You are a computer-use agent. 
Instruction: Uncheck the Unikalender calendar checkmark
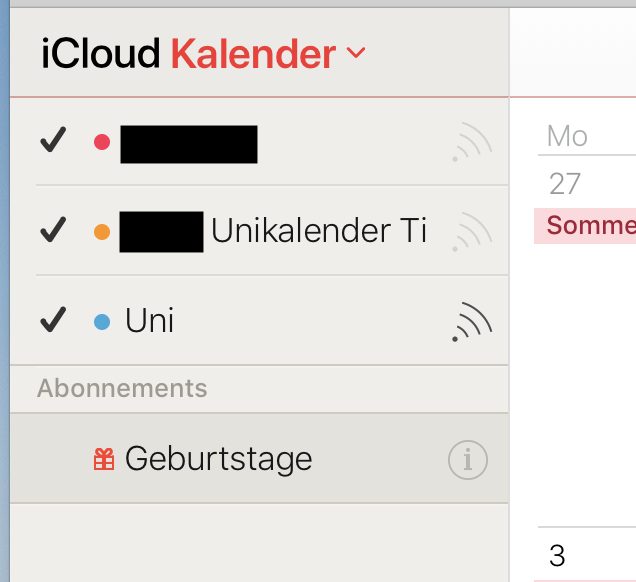click(x=53, y=232)
